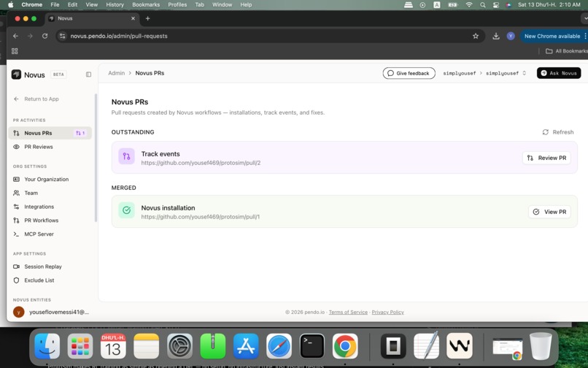
Task: Open the tab search dropdown arrow
Action: click(x=584, y=18)
